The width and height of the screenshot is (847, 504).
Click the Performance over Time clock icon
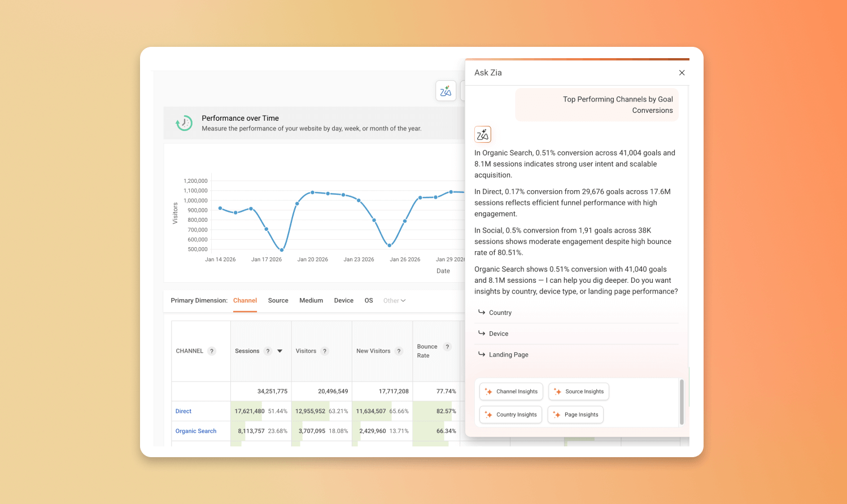(184, 123)
